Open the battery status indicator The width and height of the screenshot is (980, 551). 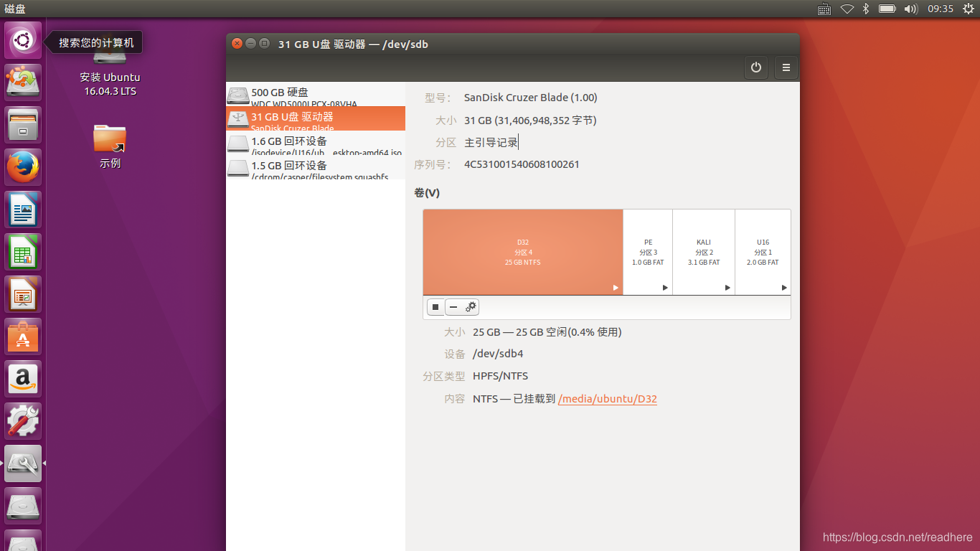[887, 9]
